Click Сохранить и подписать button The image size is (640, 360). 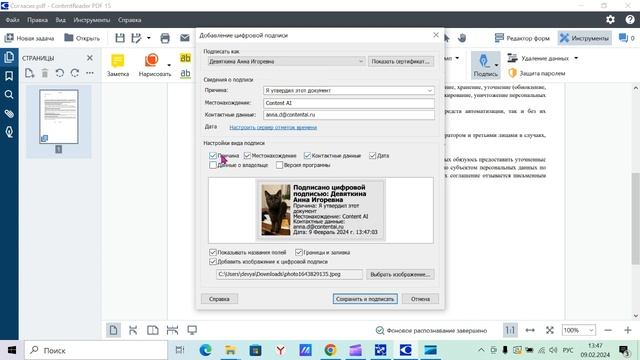365,299
